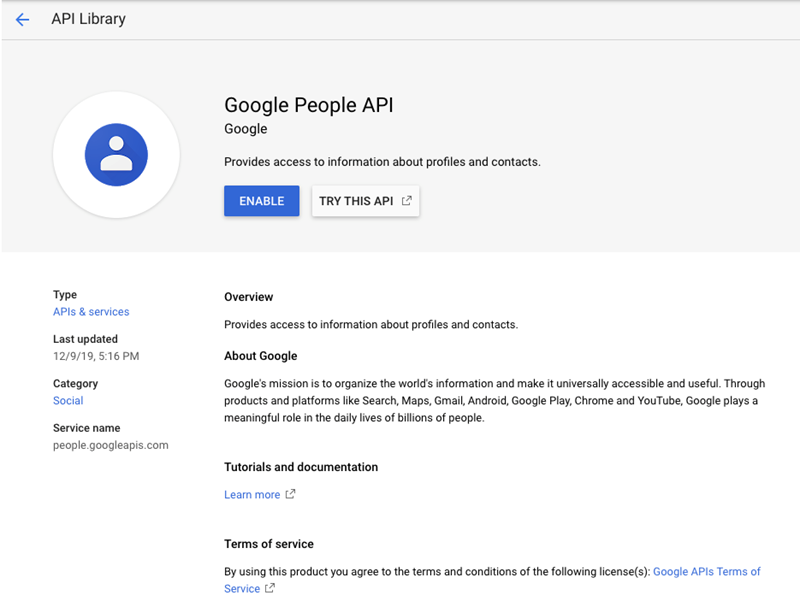This screenshot has height=607, width=800.
Task: Select the people.googleapis.com service name text
Action: (x=110, y=445)
